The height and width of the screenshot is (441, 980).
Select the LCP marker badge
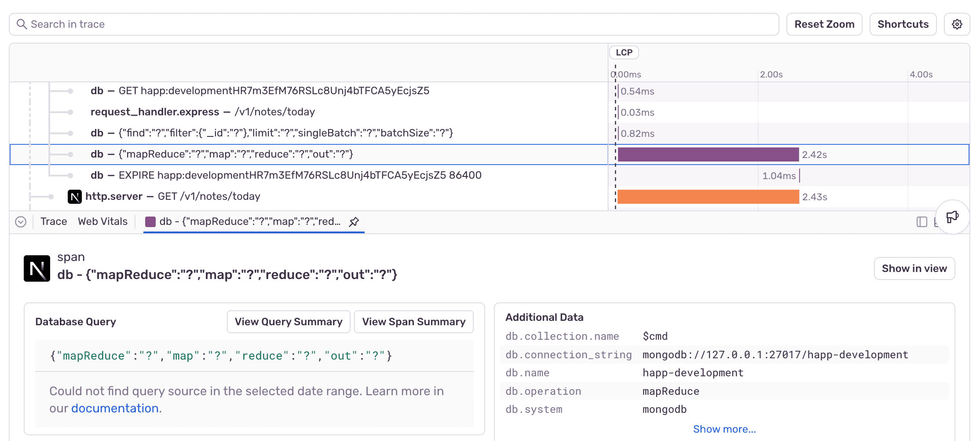[624, 52]
